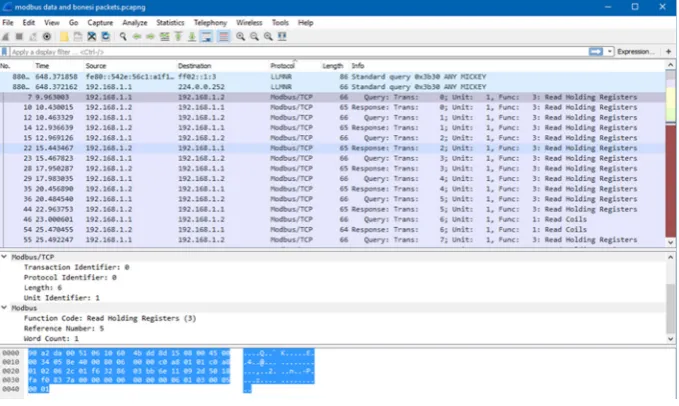This screenshot has height=406, width=679.
Task: Click packet details scrollbar down arrow
Action: click(671, 339)
